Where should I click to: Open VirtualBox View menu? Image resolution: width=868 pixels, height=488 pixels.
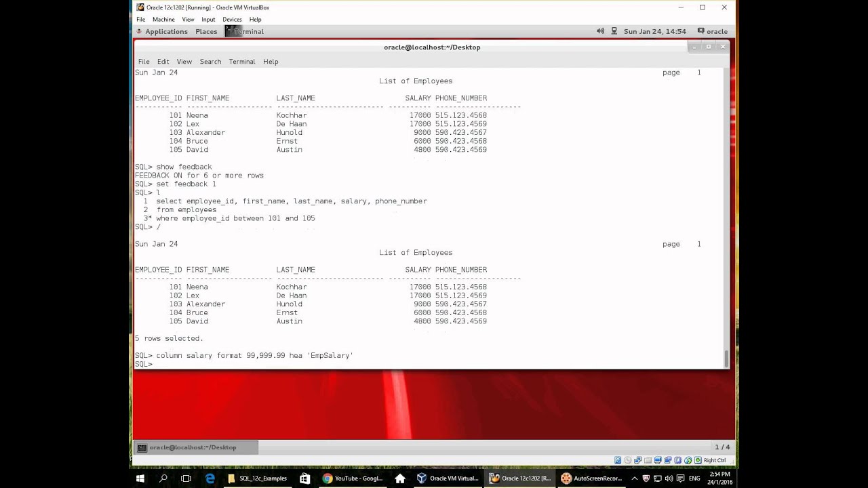pos(188,20)
